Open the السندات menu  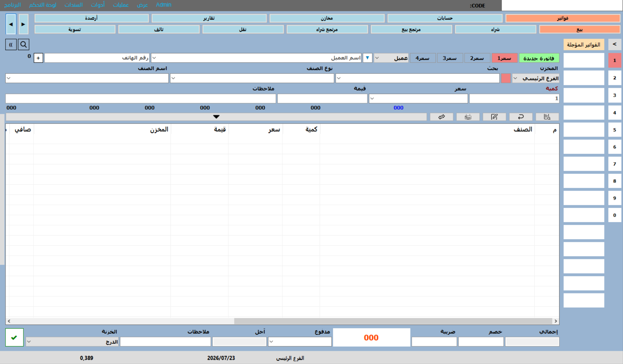click(74, 5)
